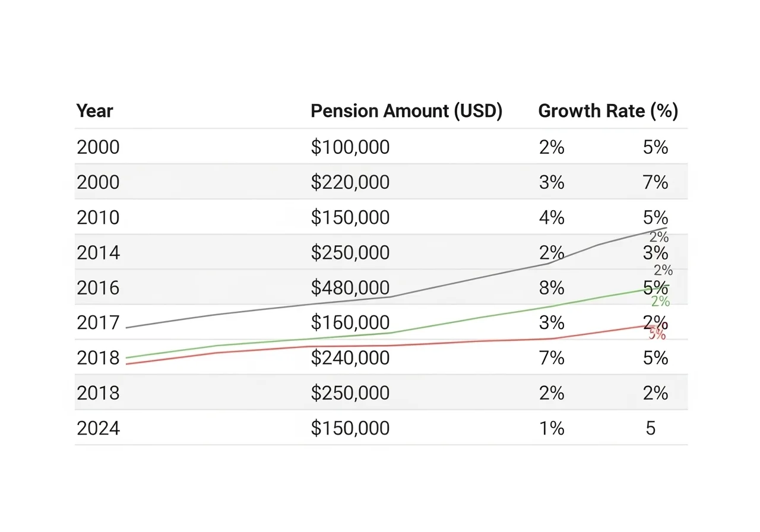Click the red percentage line label
The height and width of the screenshot is (532, 760).
(x=657, y=334)
